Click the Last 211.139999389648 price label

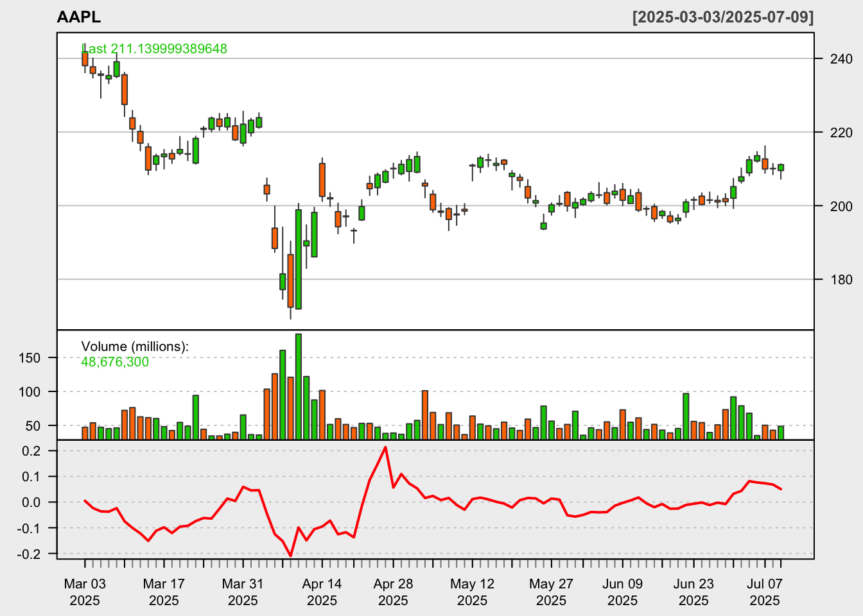[x=154, y=49]
